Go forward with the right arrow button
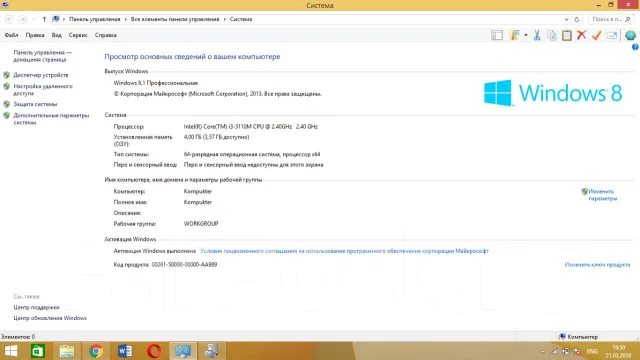The width and height of the screenshot is (640, 360). coord(22,19)
